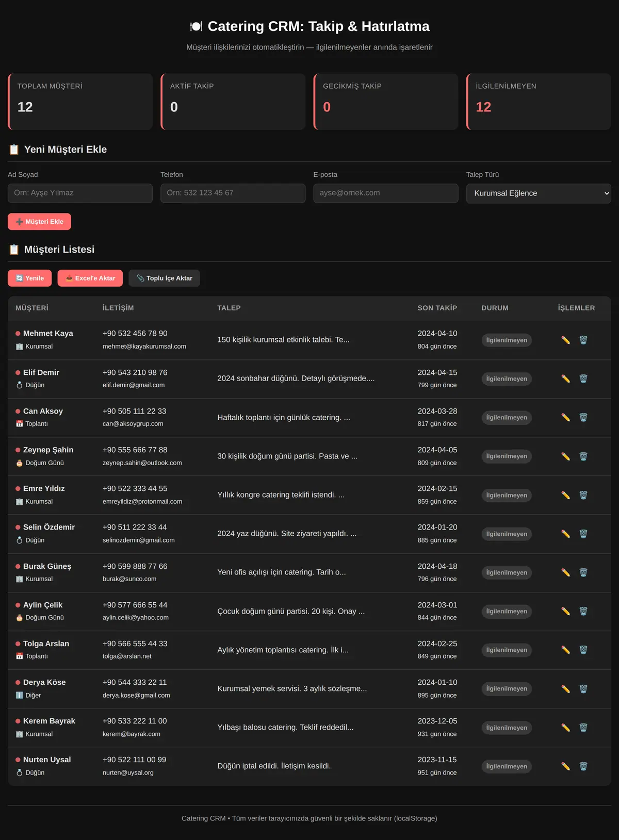Select phone number +90 543 210 98 76

point(135,372)
